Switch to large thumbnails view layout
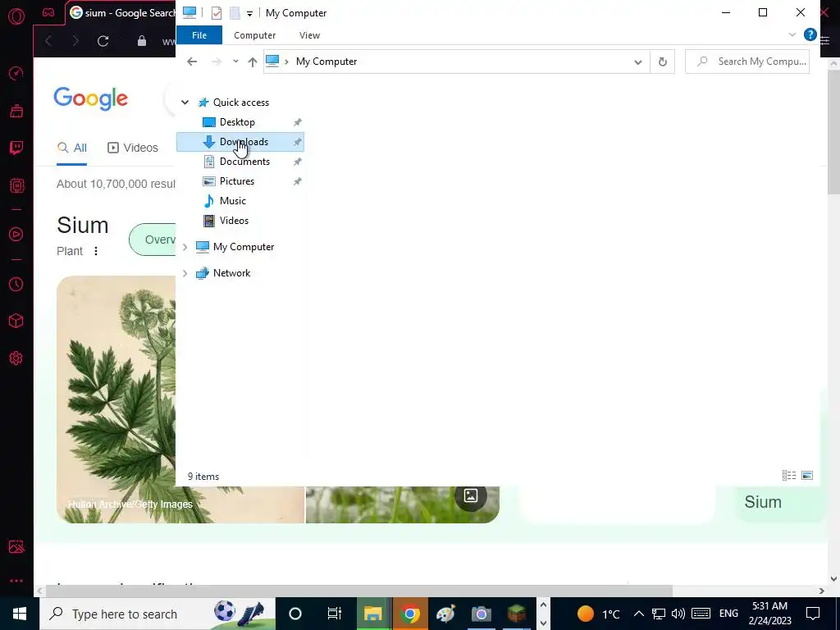 pyautogui.click(x=807, y=475)
